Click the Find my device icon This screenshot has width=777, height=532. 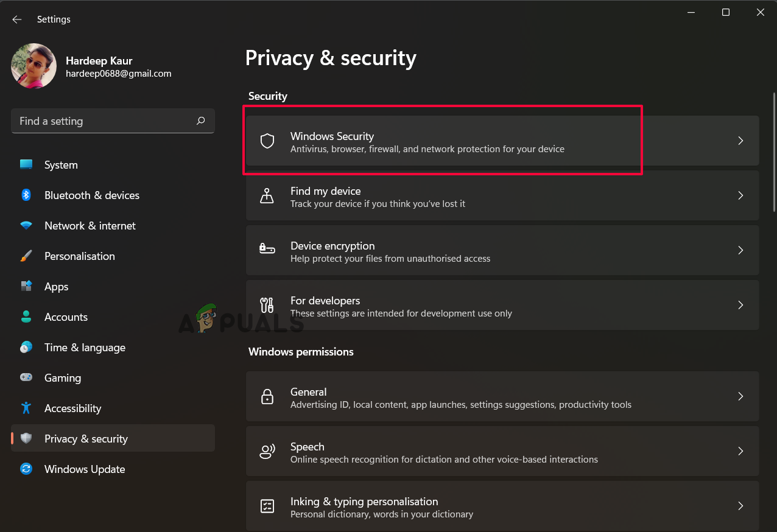[267, 195]
